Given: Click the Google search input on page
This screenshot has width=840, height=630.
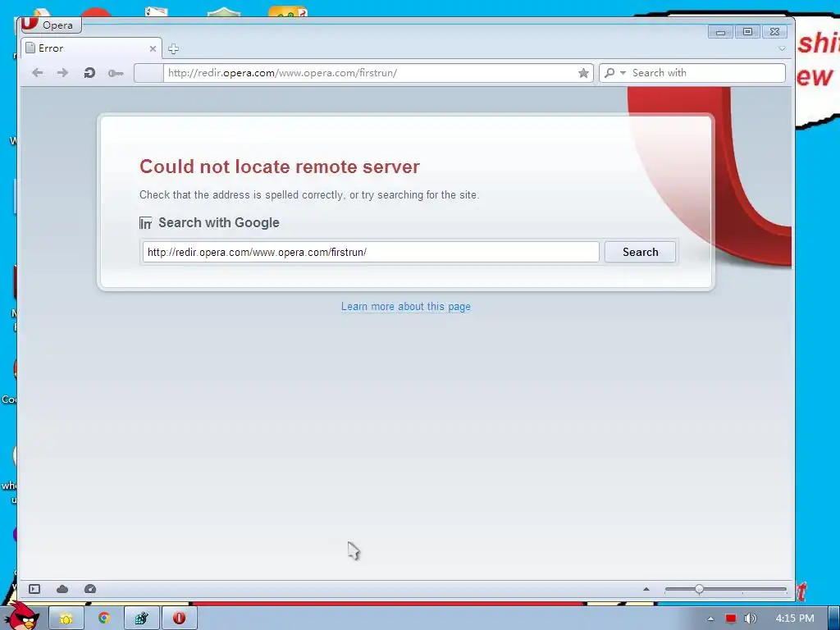Looking at the screenshot, I should (371, 252).
